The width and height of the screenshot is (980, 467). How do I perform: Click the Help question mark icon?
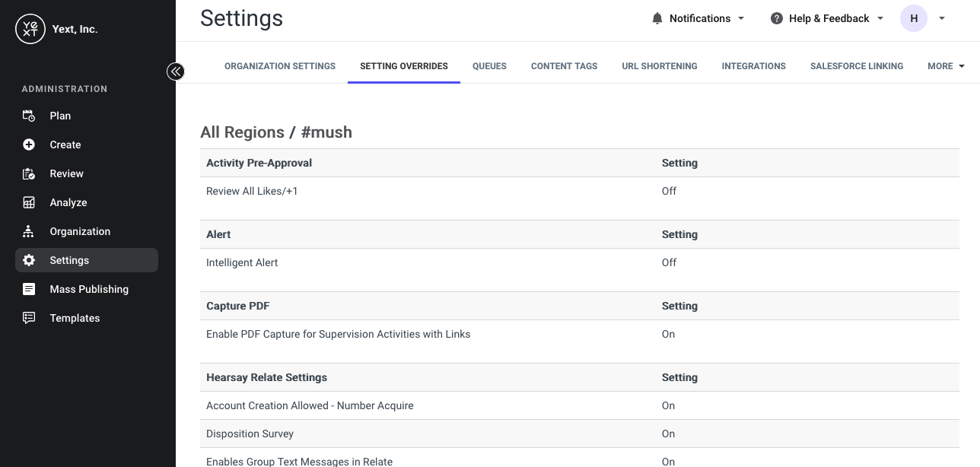pyautogui.click(x=777, y=18)
